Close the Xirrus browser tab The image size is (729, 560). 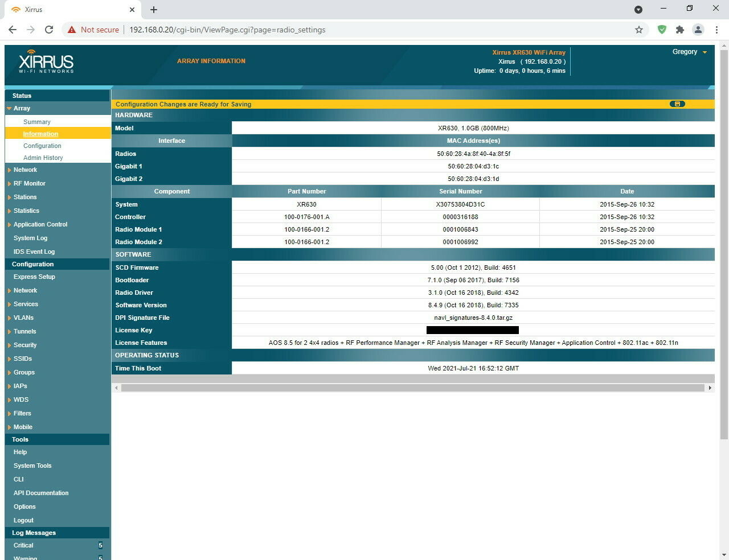(x=132, y=10)
